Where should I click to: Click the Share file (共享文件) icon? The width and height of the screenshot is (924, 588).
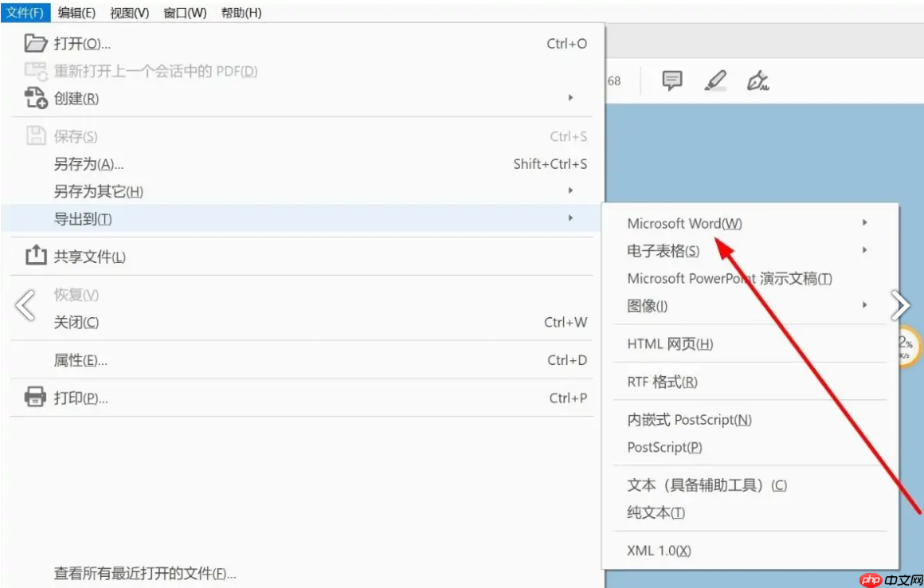[37, 253]
